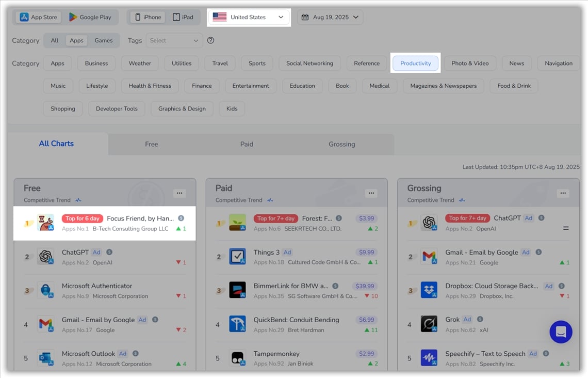Click Competitive Trend icon under Free
The width and height of the screenshot is (588, 378).
(78, 200)
